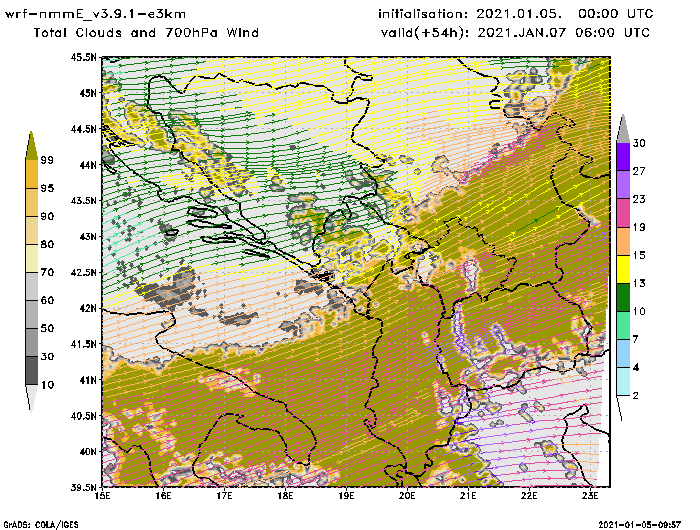
Task: Click the 43.5N latitude label
Action: [83, 200]
